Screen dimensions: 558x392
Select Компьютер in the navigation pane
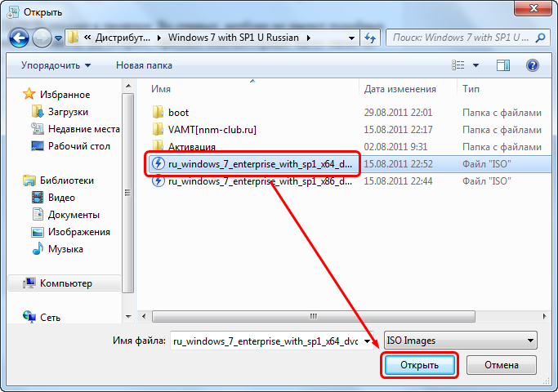coord(66,283)
